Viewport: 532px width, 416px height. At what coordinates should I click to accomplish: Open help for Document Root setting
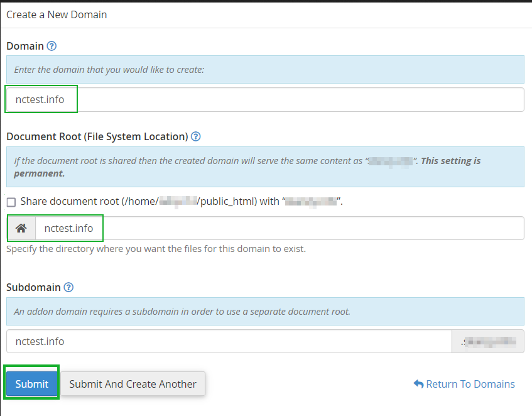(x=196, y=136)
